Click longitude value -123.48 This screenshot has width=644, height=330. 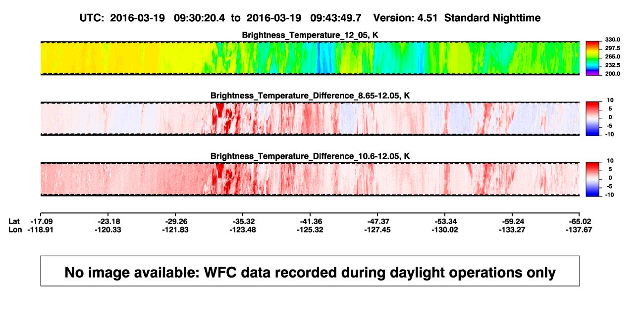point(243,230)
